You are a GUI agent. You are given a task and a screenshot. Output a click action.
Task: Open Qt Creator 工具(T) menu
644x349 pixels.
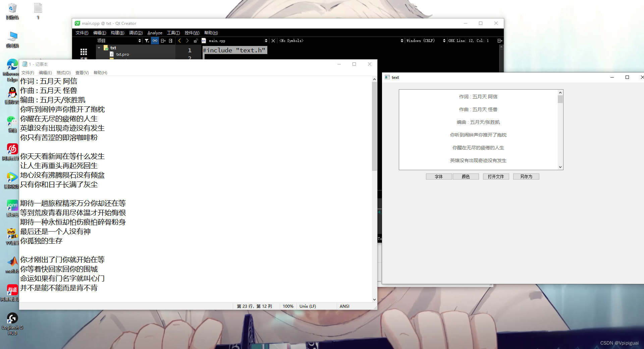click(x=173, y=33)
